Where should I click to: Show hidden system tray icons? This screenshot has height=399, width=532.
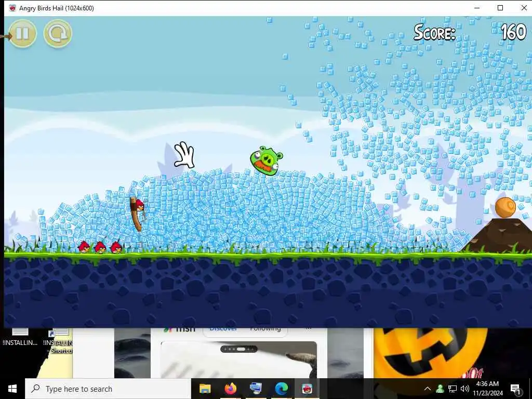click(x=428, y=389)
